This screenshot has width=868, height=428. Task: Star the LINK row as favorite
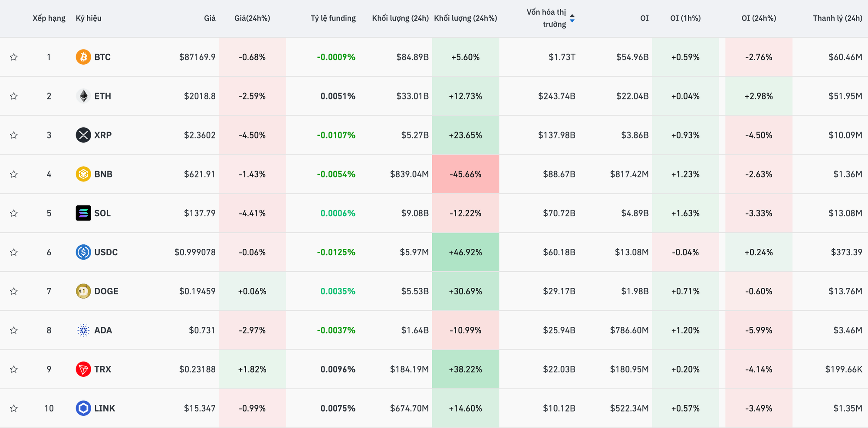(x=14, y=408)
